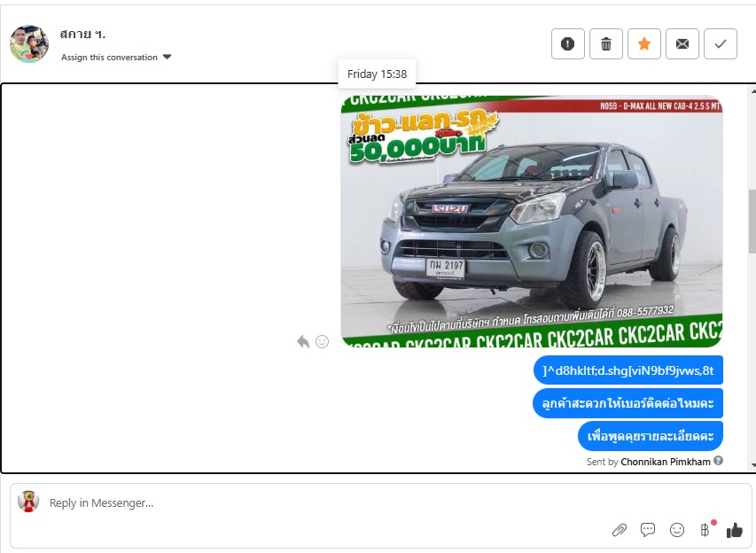Select message ลูกค้าสะดวกให้เบอร์ติดต่อไหมคะ
The width and height of the screenshot is (756, 553).
click(x=627, y=403)
